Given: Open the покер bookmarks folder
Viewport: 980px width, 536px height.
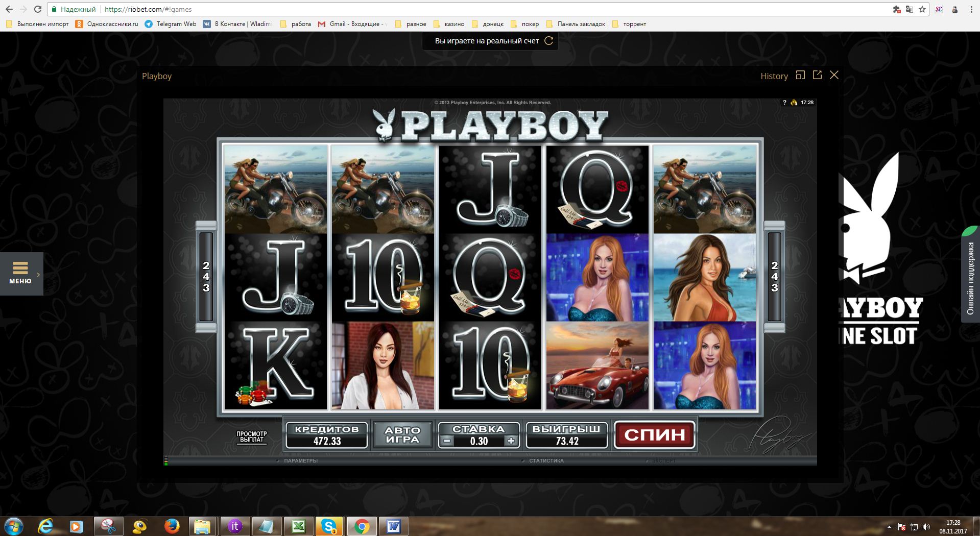Looking at the screenshot, I should (x=525, y=24).
